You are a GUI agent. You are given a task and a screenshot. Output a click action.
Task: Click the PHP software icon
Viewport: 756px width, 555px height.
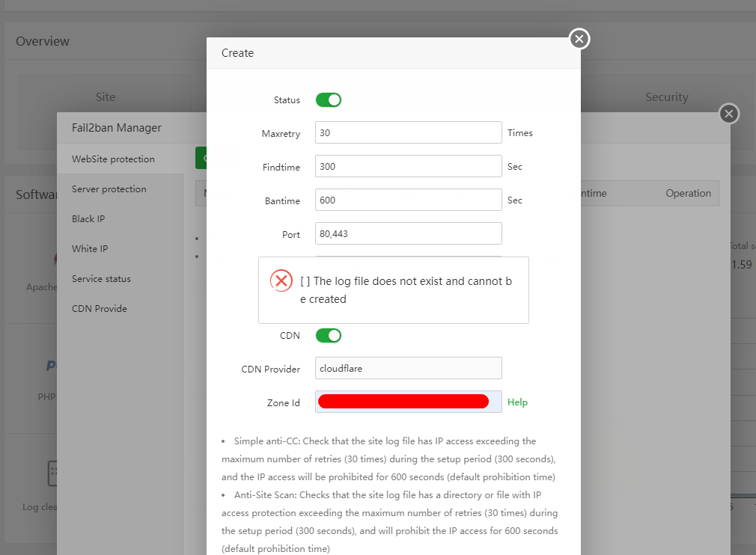click(51, 366)
